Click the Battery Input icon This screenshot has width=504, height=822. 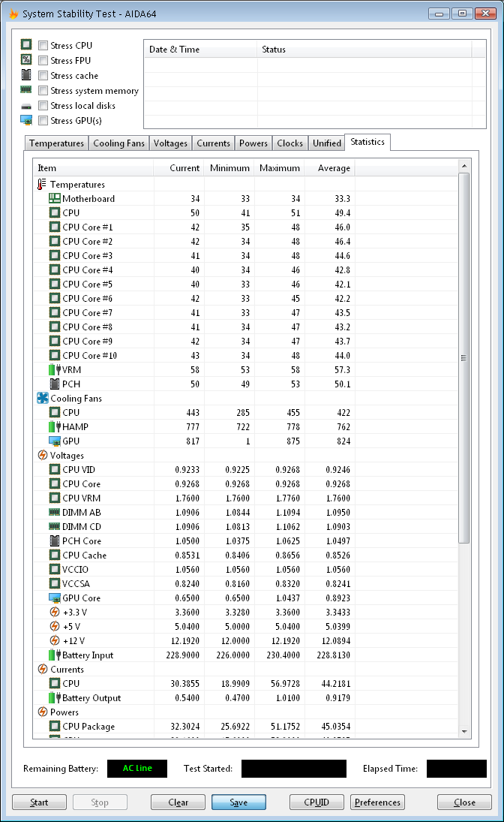tap(55, 655)
